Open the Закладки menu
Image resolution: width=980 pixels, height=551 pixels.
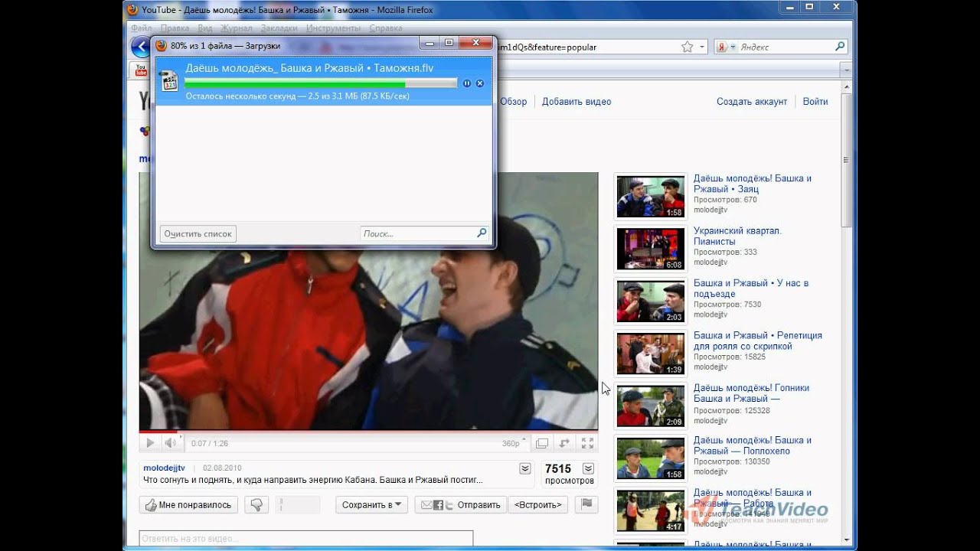click(279, 28)
